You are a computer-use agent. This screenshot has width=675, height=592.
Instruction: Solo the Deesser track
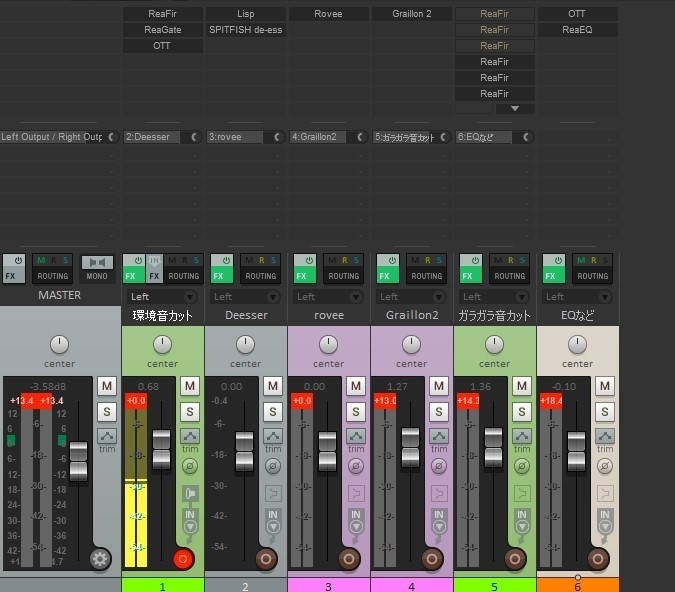tap(273, 412)
